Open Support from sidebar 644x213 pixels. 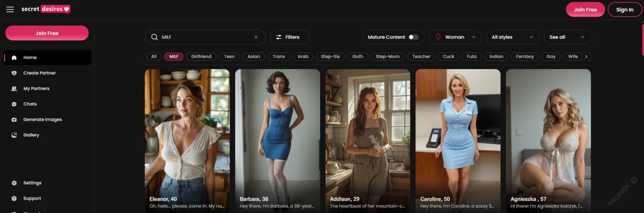pyautogui.click(x=48, y=199)
